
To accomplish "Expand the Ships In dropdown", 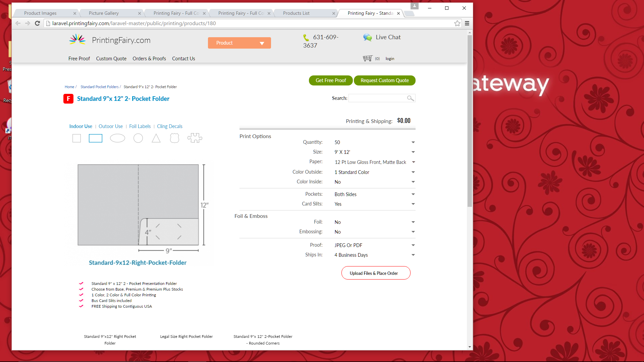I will (x=374, y=255).
